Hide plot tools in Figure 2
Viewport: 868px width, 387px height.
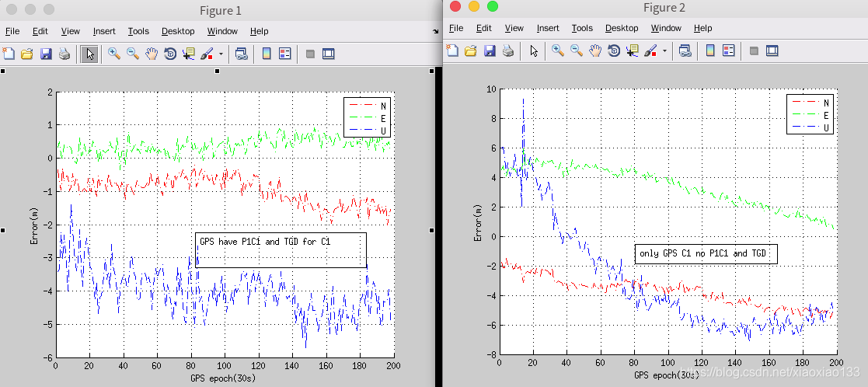point(754,51)
